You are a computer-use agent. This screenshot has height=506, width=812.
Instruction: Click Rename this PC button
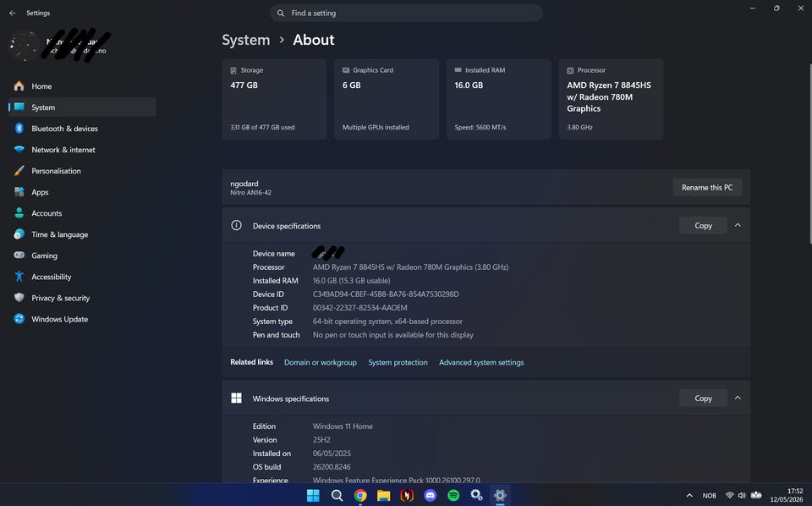pos(707,188)
